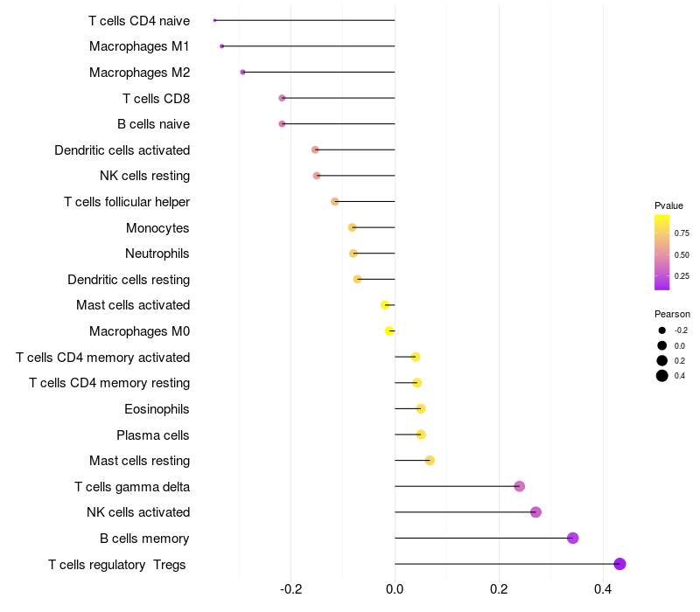Select the T cells CD4 naive point

click(x=214, y=20)
